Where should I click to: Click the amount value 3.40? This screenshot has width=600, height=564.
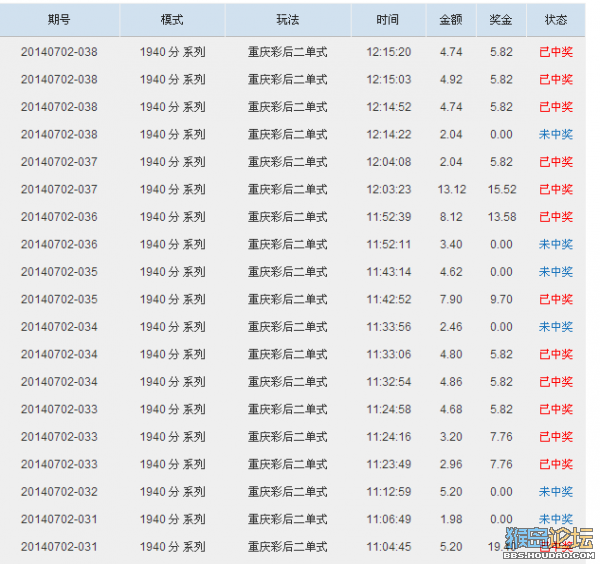click(451, 244)
